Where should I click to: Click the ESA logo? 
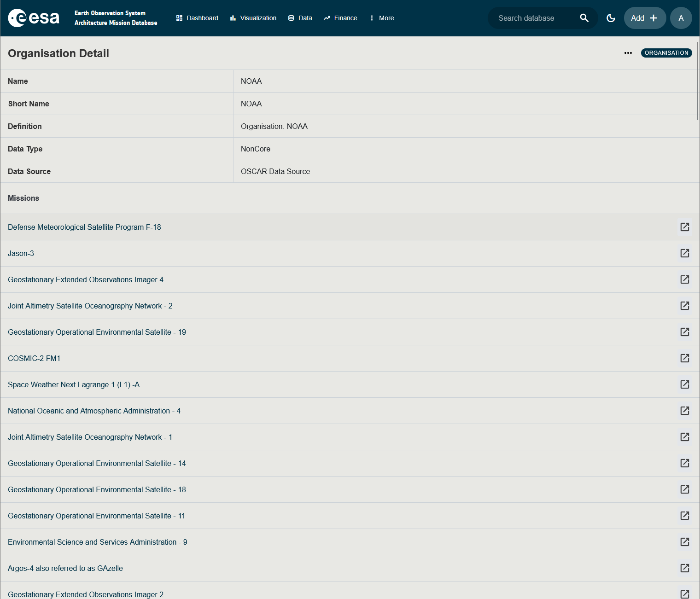tap(34, 18)
